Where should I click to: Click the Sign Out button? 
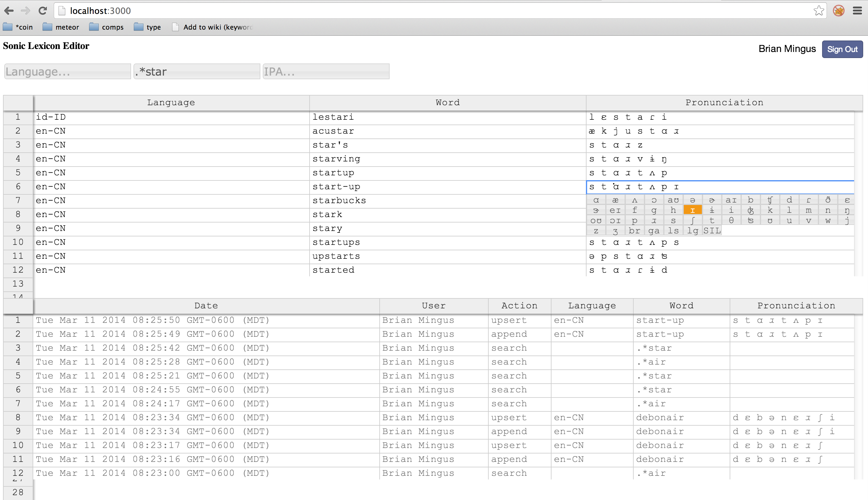point(842,49)
